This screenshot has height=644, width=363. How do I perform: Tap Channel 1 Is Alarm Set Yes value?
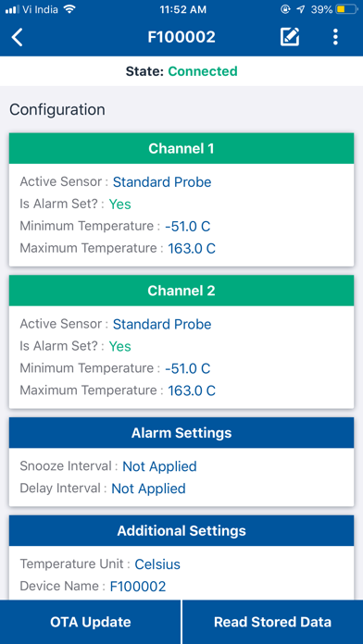pyautogui.click(x=120, y=204)
